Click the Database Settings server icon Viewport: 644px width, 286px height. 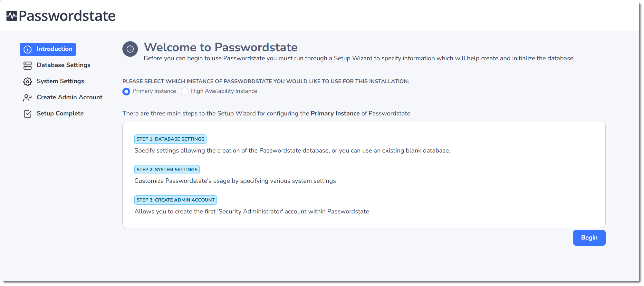(x=28, y=65)
